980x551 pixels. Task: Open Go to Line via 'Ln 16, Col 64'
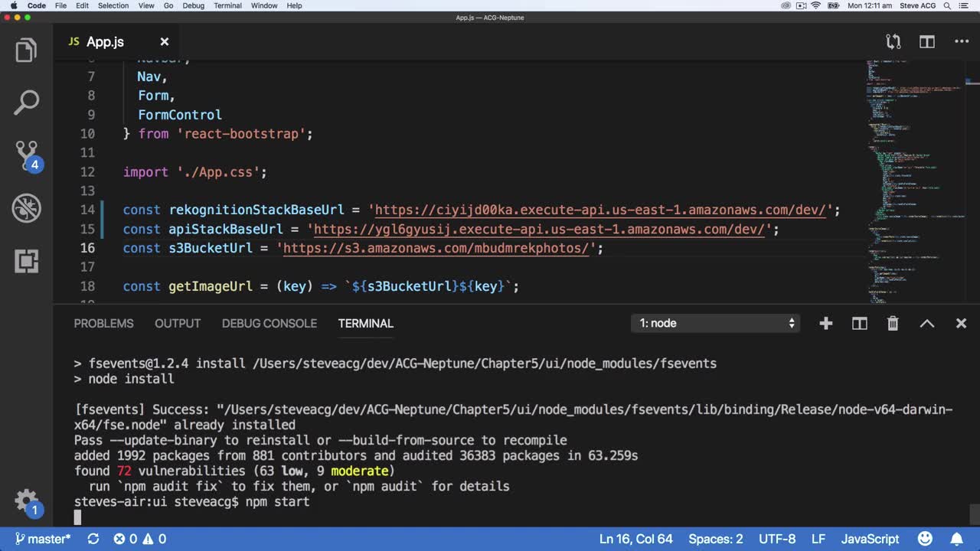point(636,539)
